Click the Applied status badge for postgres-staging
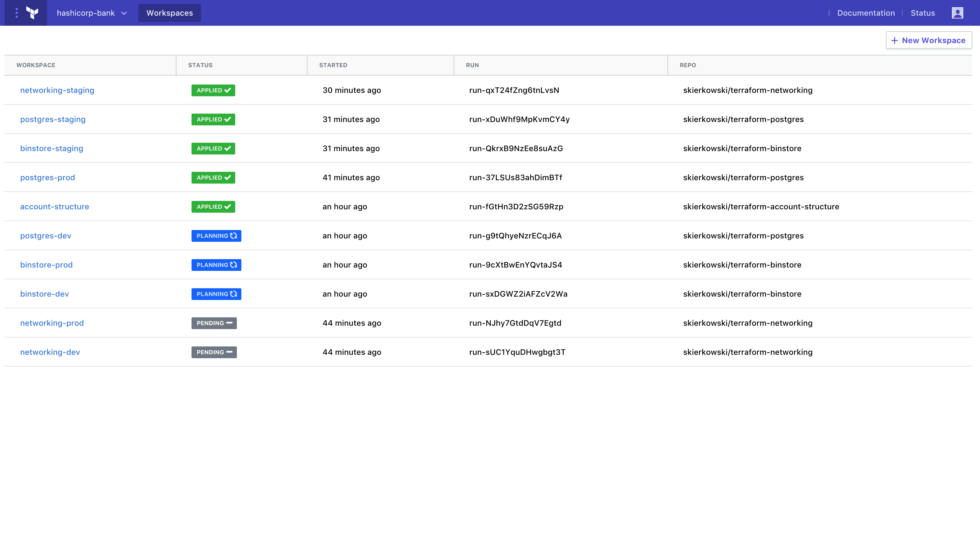 [x=213, y=119]
